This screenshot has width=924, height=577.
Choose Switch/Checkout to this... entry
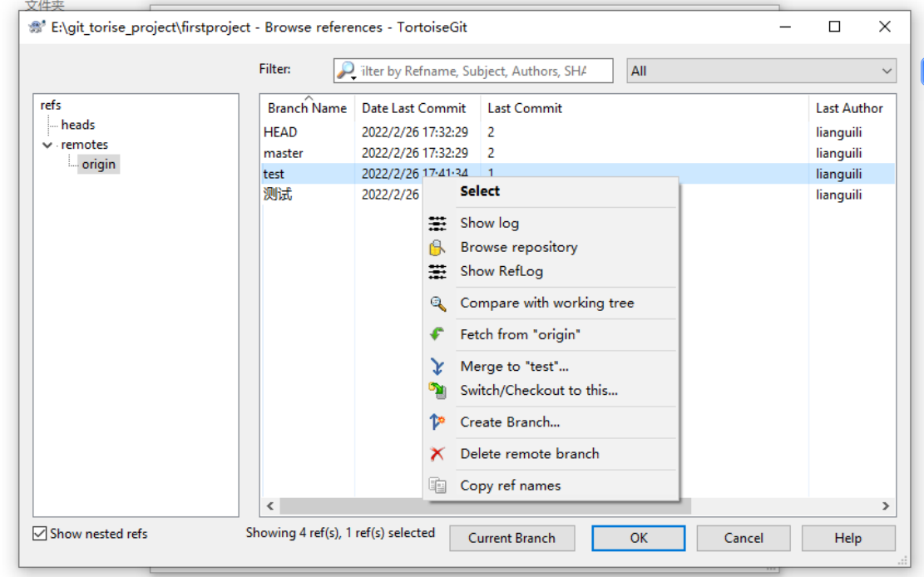click(539, 391)
